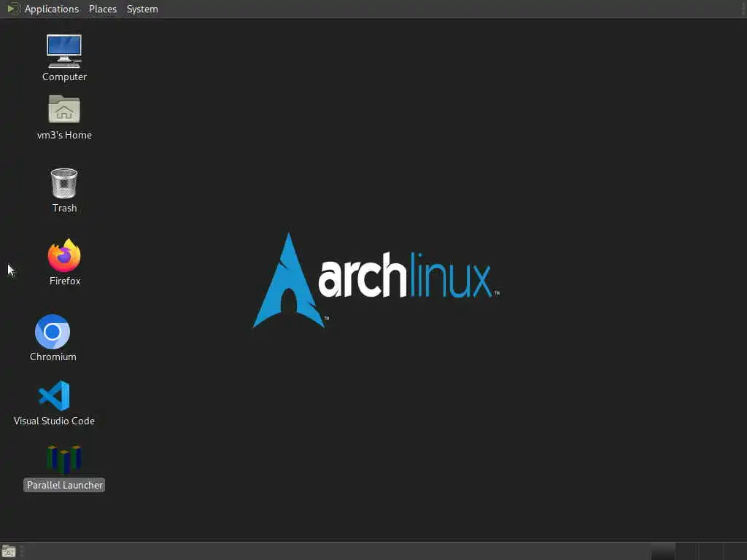This screenshot has height=560, width=747.
Task: Switch to the last workspace in switcher
Action: click(x=734, y=551)
